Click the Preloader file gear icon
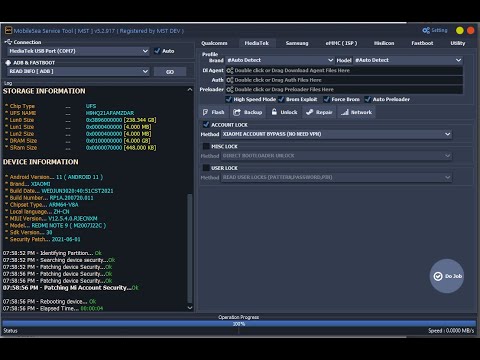Image resolution: width=480 pixels, height=360 pixels. coord(230,89)
